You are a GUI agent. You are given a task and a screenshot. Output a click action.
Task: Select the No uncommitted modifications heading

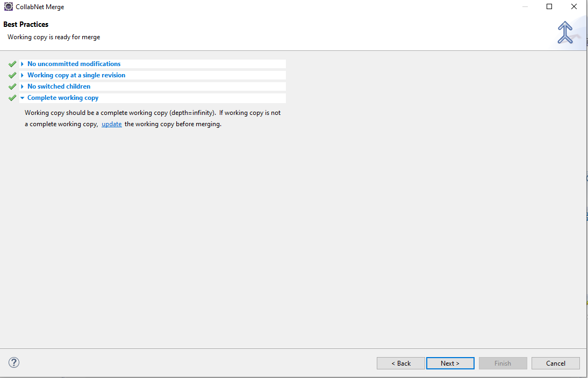point(74,64)
